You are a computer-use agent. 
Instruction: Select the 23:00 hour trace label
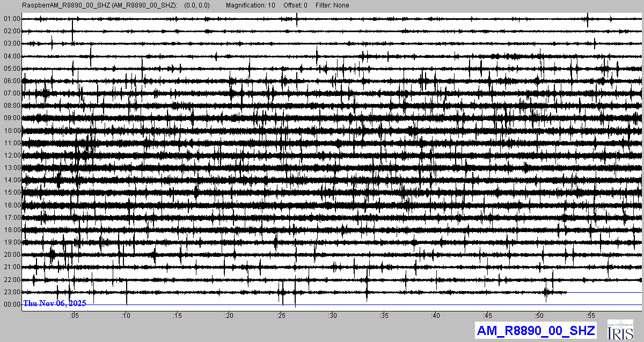point(12,292)
